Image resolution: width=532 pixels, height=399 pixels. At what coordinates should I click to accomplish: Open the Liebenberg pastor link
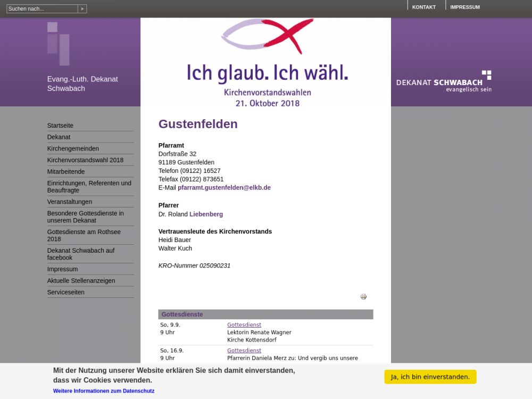click(206, 214)
